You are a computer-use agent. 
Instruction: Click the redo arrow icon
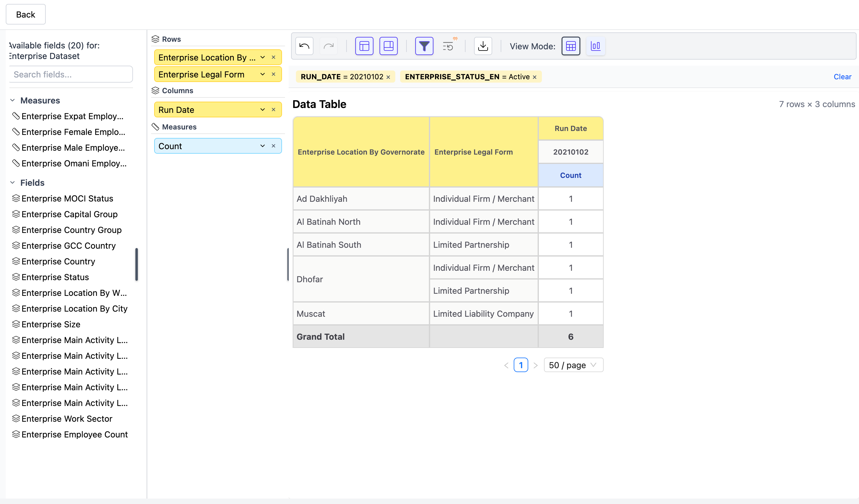click(x=328, y=46)
